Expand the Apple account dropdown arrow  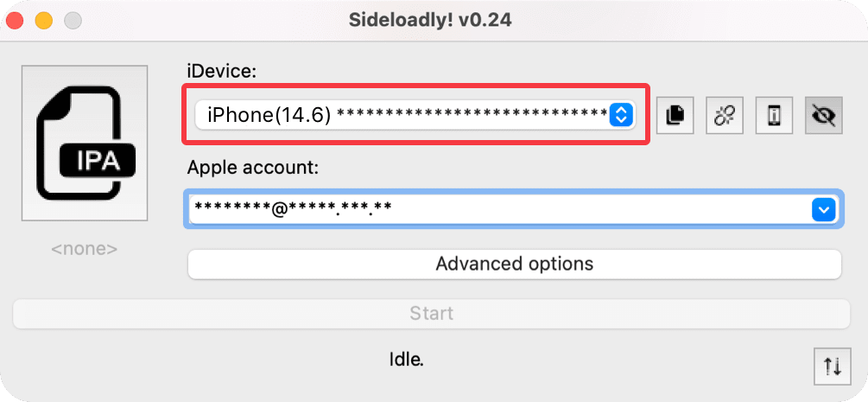(x=823, y=209)
